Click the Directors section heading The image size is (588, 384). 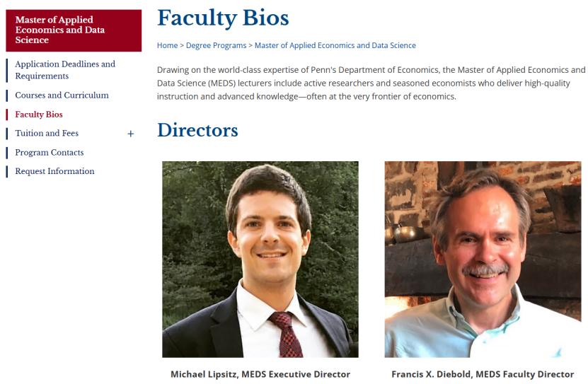click(x=197, y=130)
